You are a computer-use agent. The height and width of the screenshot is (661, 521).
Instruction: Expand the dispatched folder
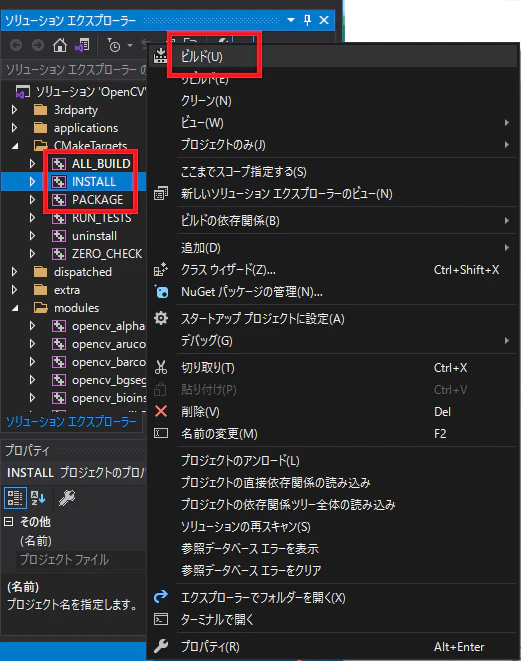[x=14, y=271]
